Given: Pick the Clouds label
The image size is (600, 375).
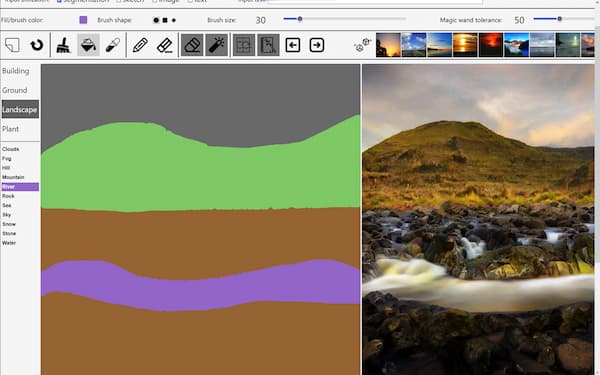Looking at the screenshot, I should click(11, 149).
